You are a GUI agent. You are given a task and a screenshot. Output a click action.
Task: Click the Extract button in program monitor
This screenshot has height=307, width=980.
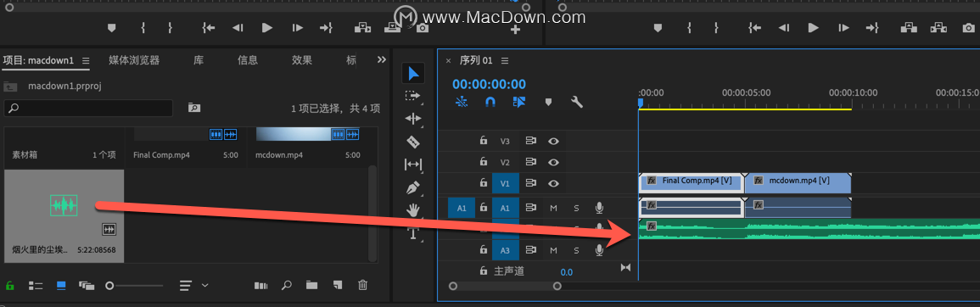(938, 27)
